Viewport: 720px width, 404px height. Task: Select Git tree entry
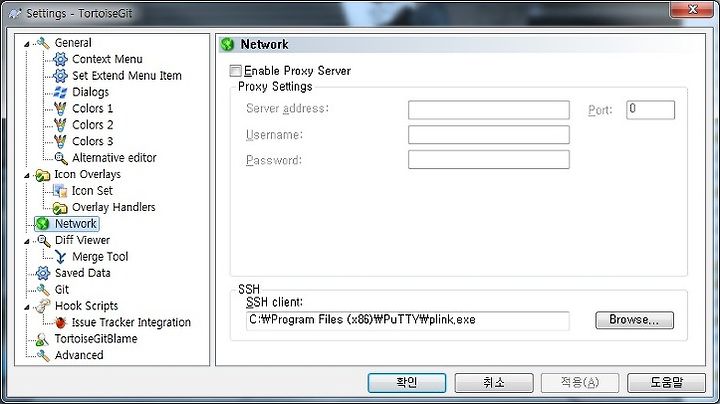click(62, 290)
